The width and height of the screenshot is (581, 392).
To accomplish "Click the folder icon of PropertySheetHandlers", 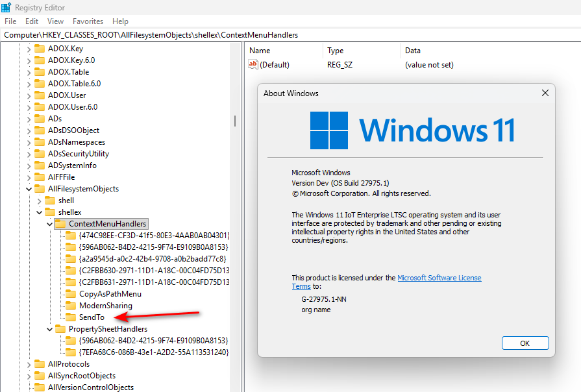I will coord(60,329).
